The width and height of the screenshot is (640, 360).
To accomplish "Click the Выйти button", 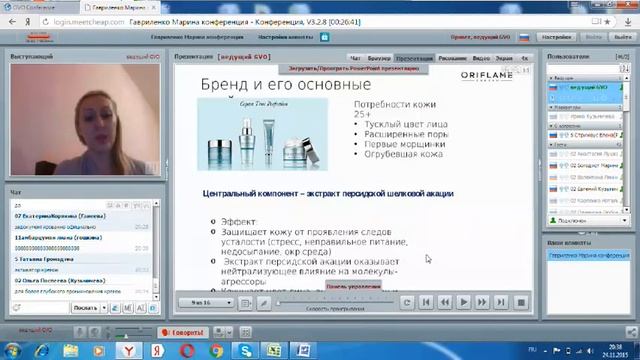I will pyautogui.click(x=623, y=37).
